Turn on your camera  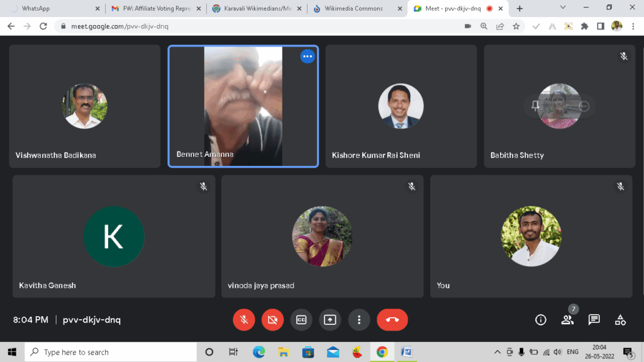coord(272,320)
